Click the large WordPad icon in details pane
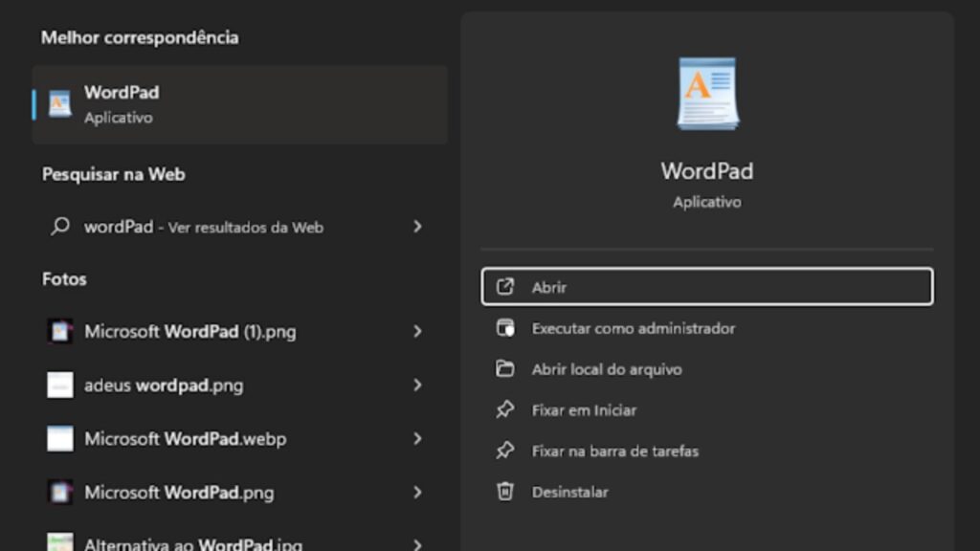 [707, 94]
